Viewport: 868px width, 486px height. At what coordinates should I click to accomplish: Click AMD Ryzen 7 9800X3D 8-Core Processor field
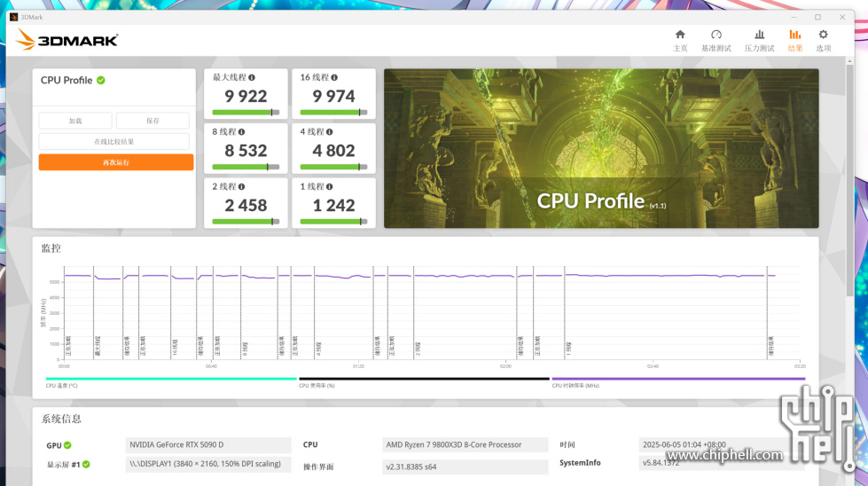tap(465, 445)
